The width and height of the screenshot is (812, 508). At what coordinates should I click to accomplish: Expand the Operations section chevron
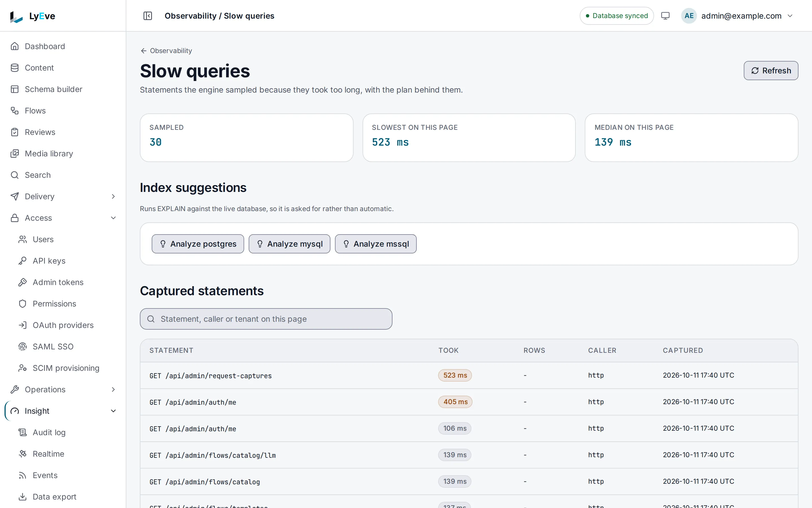(113, 389)
